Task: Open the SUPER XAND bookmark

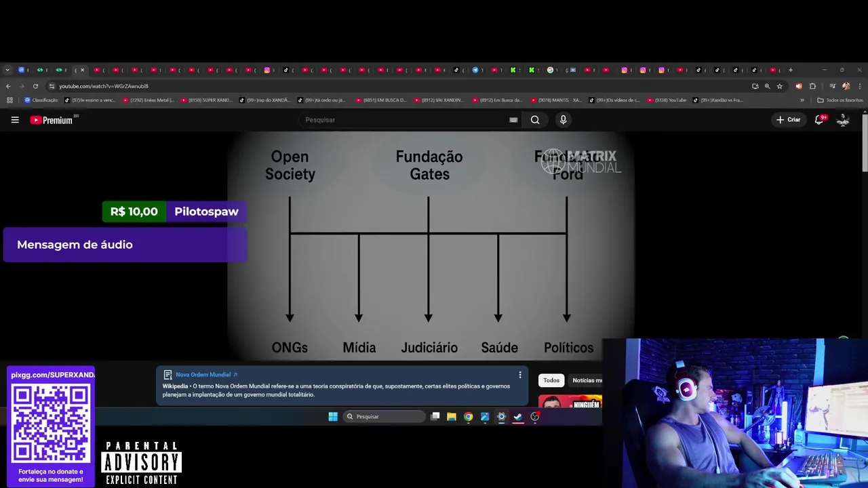Action: [x=206, y=100]
